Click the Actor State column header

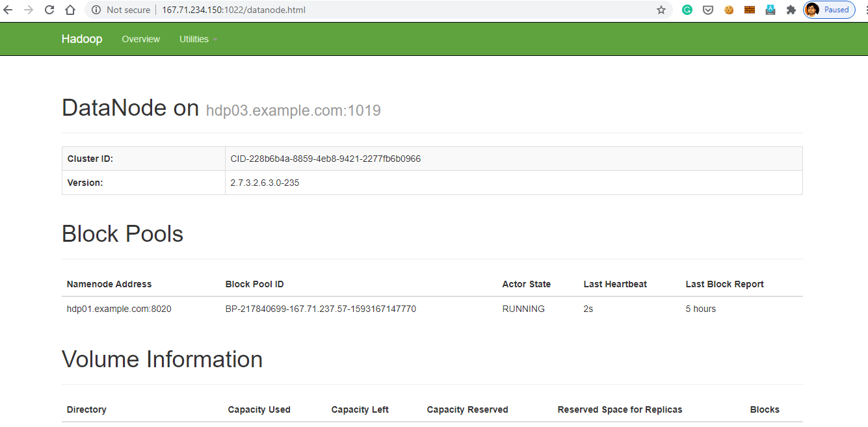[527, 284]
